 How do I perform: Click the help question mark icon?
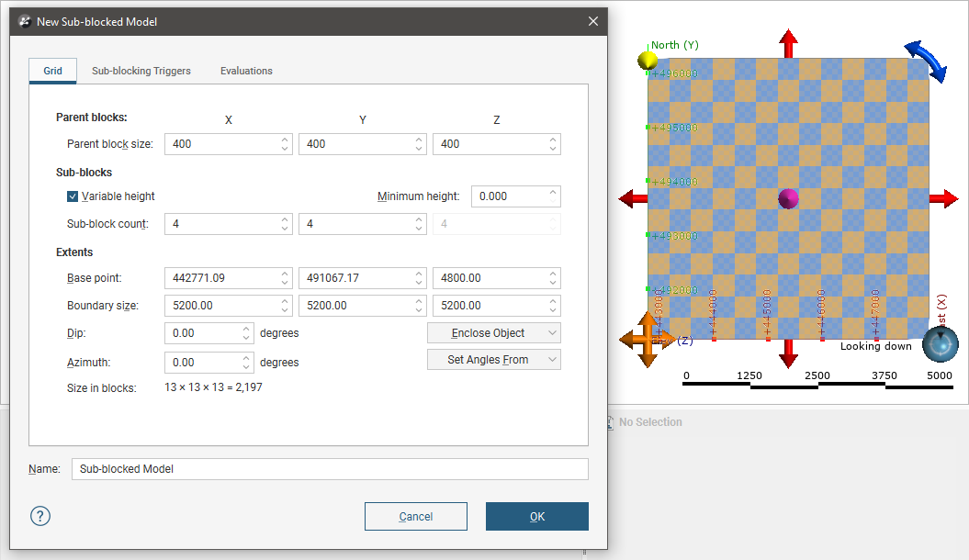(x=40, y=516)
